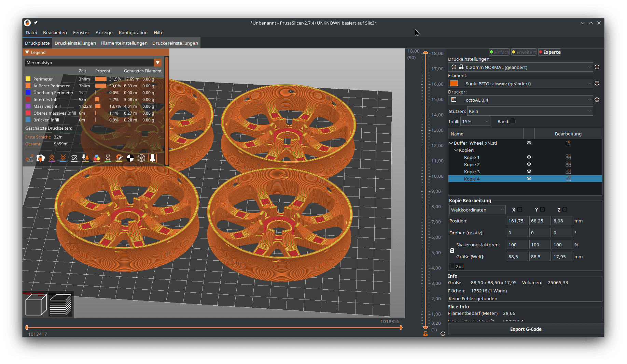
Task: Tick the Zoll units checkbox
Action: pos(452,266)
